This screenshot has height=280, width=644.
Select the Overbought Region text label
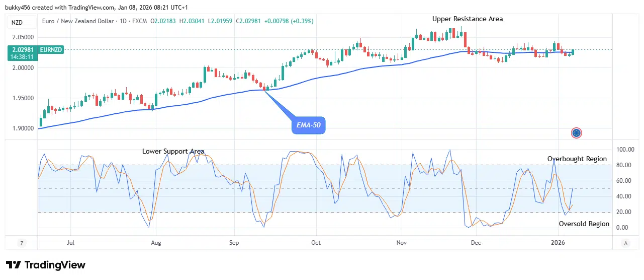577,159
